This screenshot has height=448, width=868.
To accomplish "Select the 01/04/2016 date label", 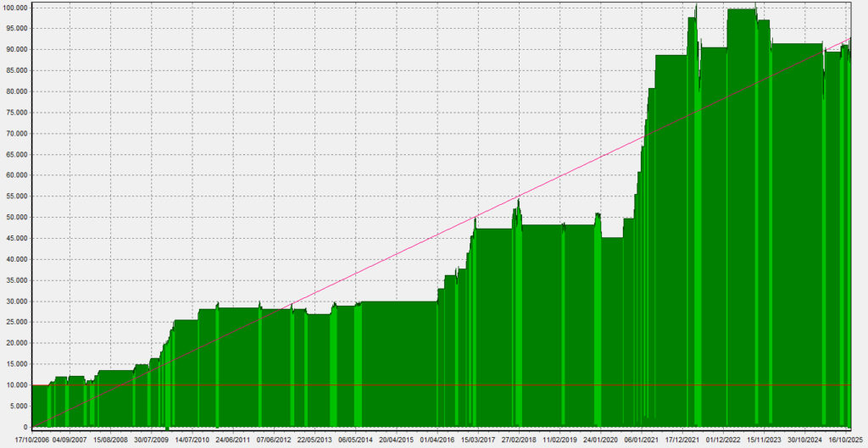I will pyautogui.click(x=437, y=440).
